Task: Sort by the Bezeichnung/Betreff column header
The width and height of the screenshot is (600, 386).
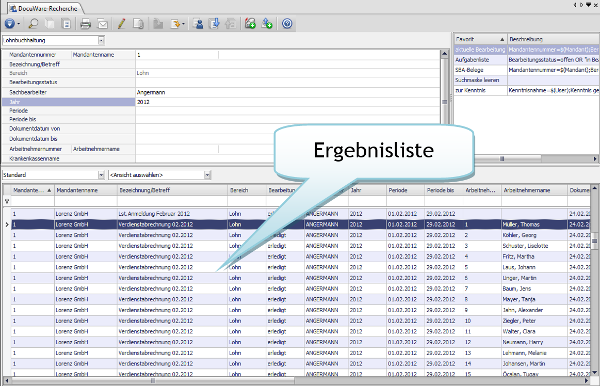Action: [172, 190]
